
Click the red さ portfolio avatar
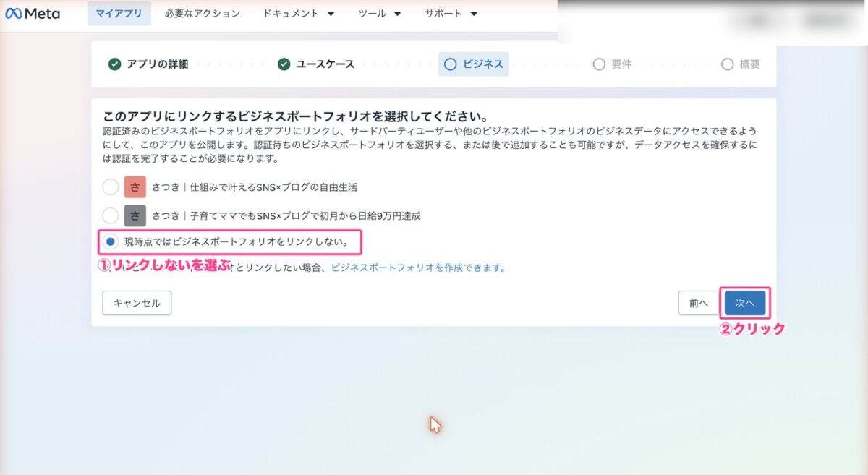[x=135, y=187]
